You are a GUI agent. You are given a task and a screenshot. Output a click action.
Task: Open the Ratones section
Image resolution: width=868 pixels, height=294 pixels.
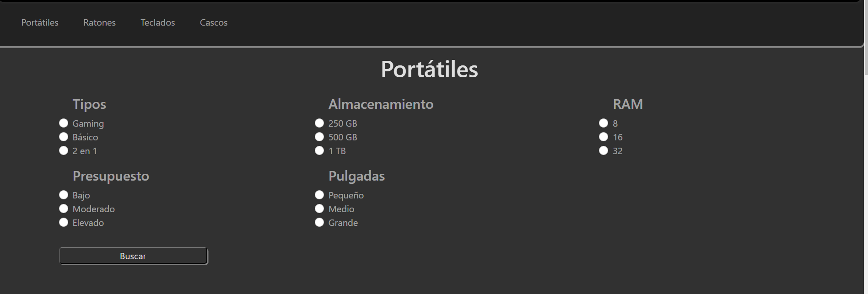tap(99, 22)
